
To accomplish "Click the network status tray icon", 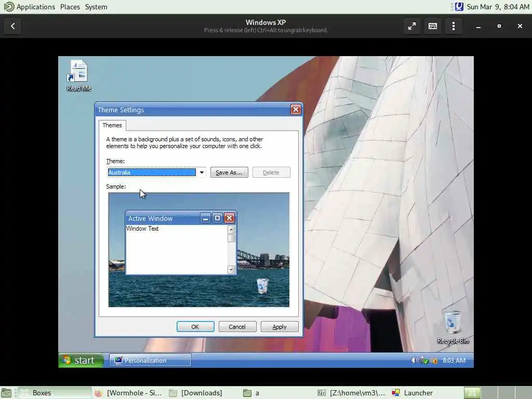I will pos(424,361).
